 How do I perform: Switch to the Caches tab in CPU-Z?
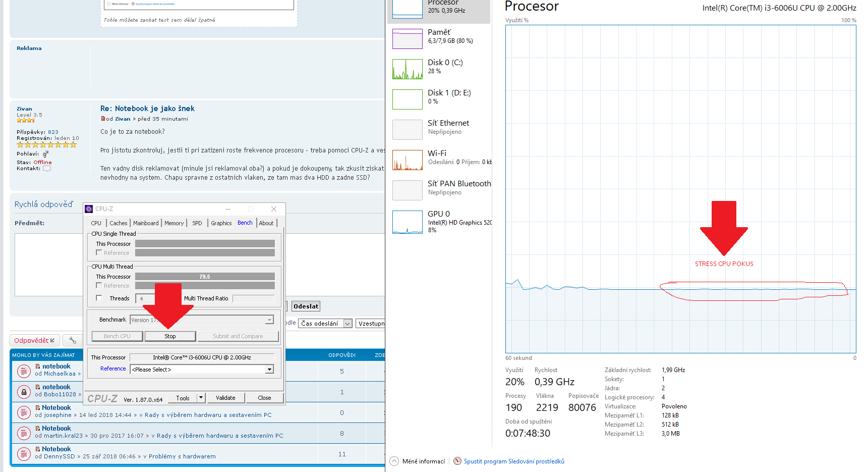point(119,223)
